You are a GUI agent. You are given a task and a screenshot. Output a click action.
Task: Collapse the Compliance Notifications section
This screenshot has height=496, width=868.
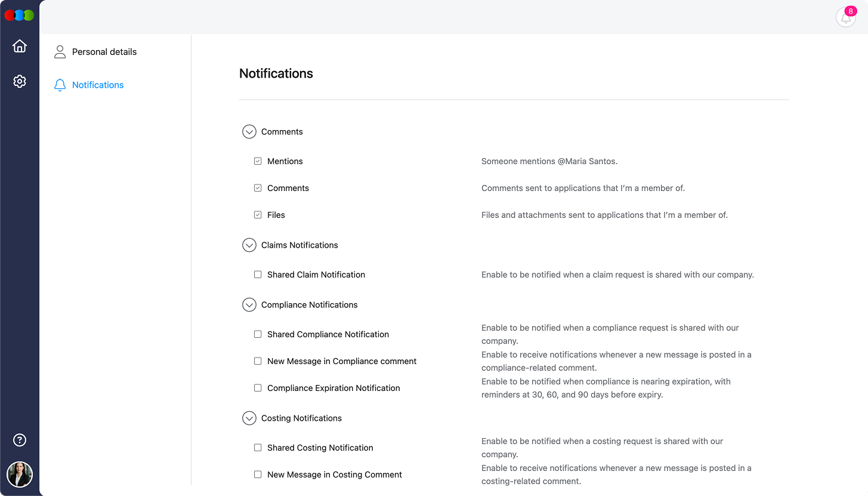249,304
